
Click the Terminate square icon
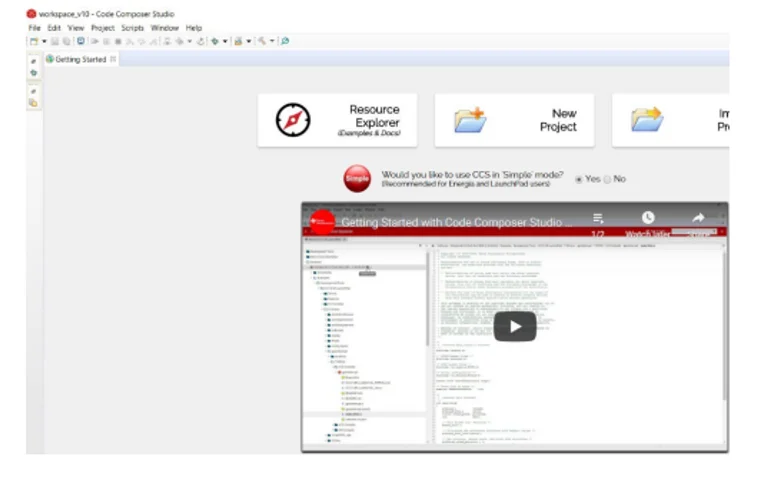click(x=118, y=41)
